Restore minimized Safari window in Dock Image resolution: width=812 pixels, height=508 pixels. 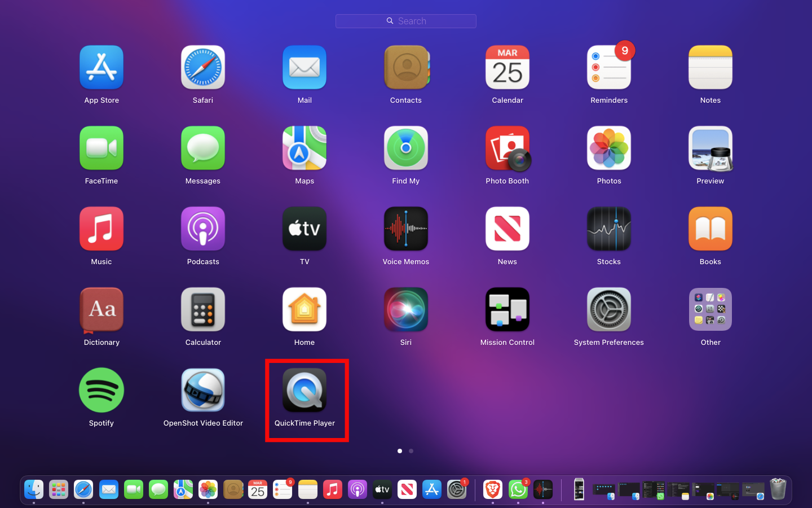point(753,491)
